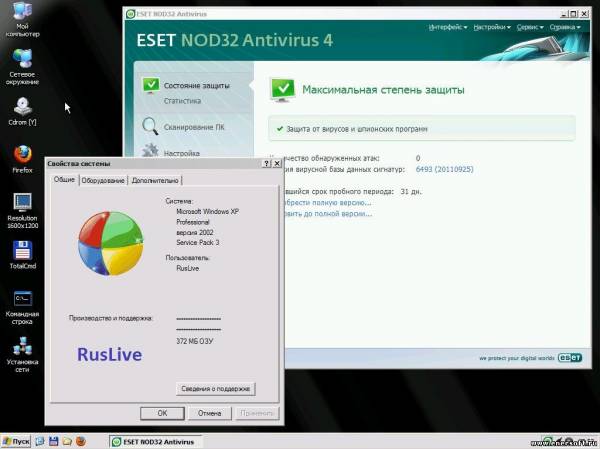Activate ESET NOD32 Antivirus taskbar button
600x449 pixels.
click(x=155, y=442)
